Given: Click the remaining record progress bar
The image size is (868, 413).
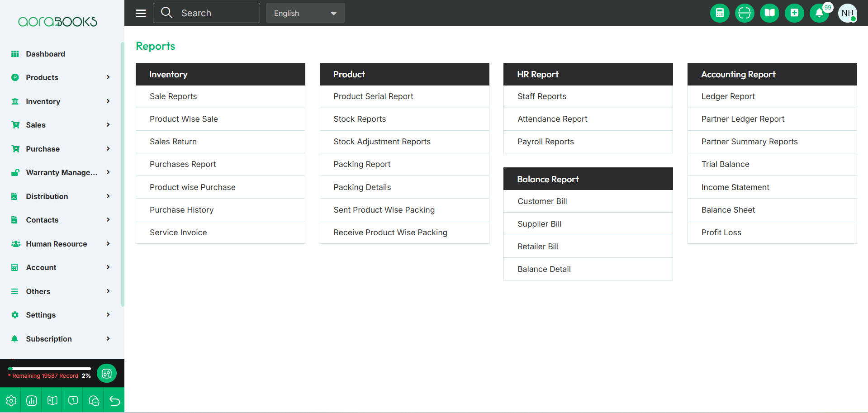Looking at the screenshot, I should point(50,369).
